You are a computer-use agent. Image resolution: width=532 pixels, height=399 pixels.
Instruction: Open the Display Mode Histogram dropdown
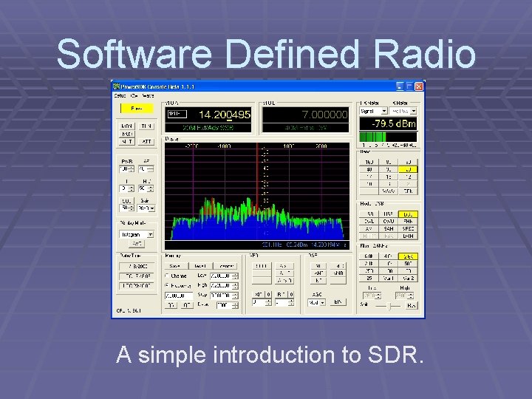click(x=137, y=234)
